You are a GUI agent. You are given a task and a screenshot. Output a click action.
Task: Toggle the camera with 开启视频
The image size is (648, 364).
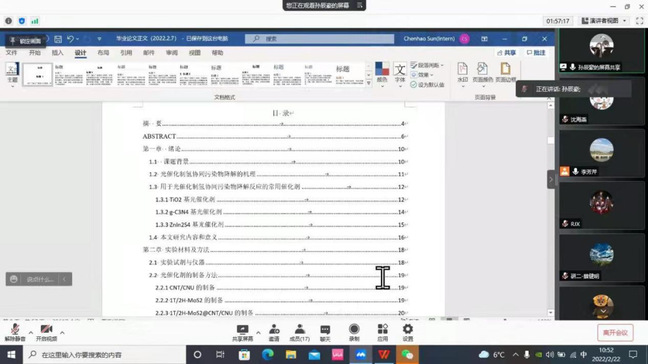[x=46, y=333]
